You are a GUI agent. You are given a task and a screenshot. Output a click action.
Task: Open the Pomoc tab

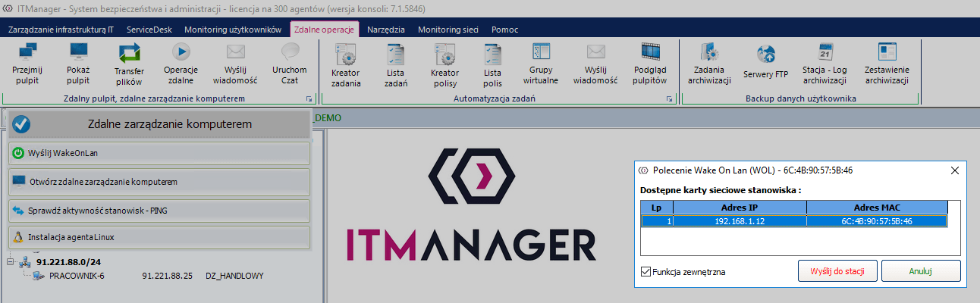pyautogui.click(x=505, y=30)
